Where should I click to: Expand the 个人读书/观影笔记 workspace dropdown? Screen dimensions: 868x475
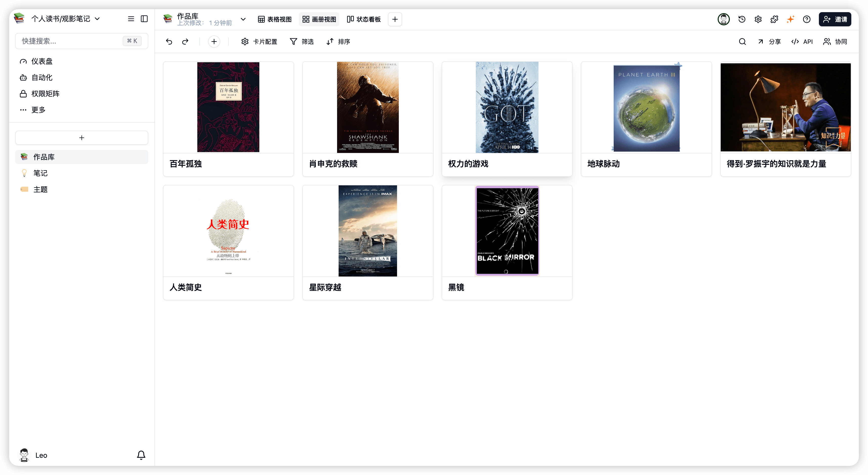point(97,19)
